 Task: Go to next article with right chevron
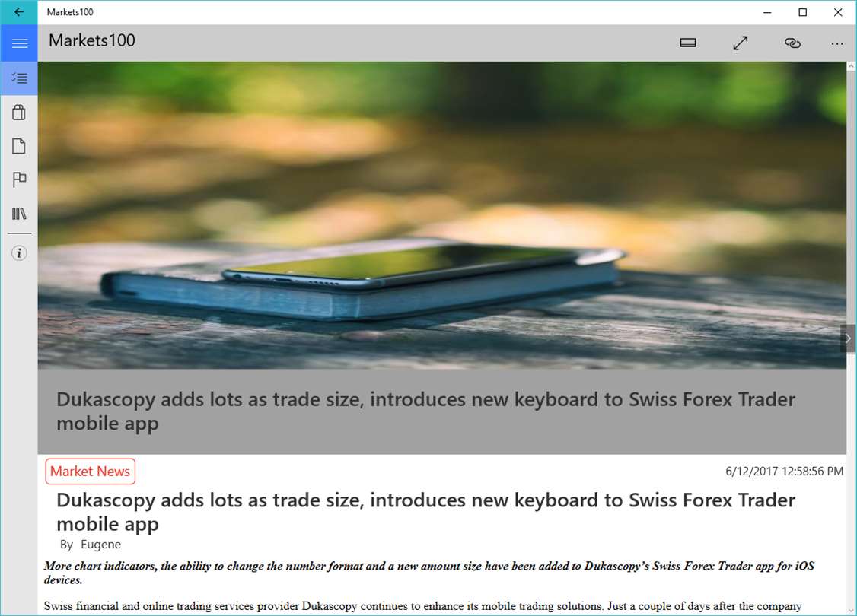pyautogui.click(x=848, y=338)
